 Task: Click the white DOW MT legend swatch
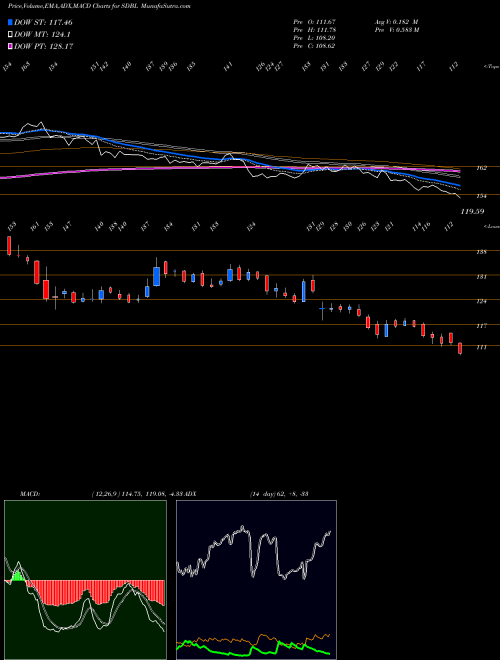coord(11,35)
